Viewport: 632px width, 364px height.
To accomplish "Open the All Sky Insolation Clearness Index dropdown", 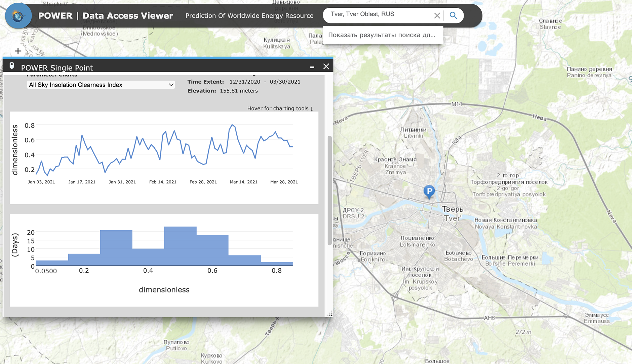I will tap(101, 85).
